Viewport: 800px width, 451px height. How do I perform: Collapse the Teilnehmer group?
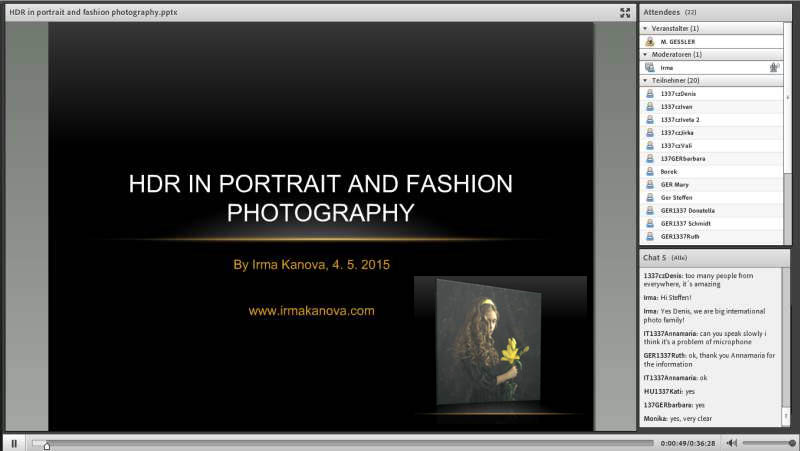click(x=645, y=80)
